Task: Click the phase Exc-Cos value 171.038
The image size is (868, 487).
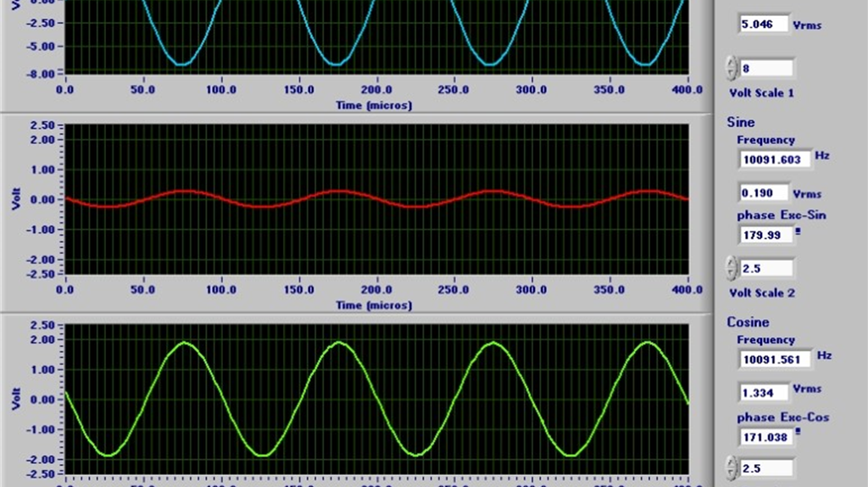Action: pyautogui.click(x=767, y=437)
